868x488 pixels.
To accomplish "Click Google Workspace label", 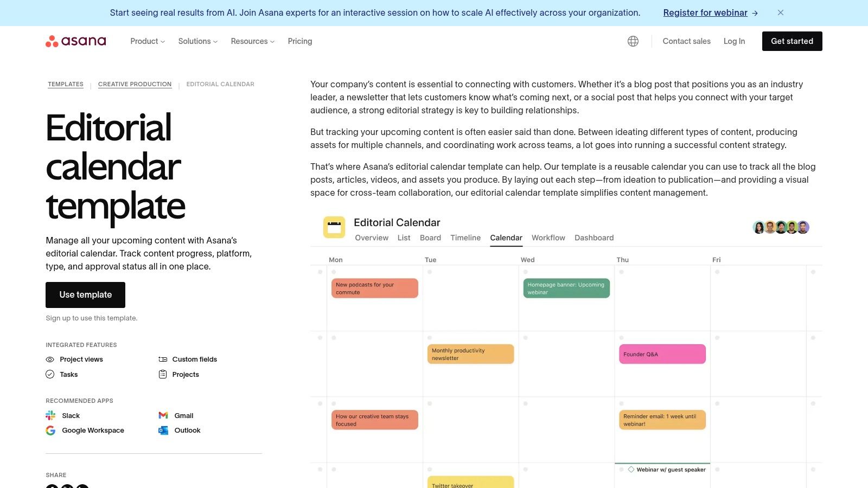I will click(93, 431).
